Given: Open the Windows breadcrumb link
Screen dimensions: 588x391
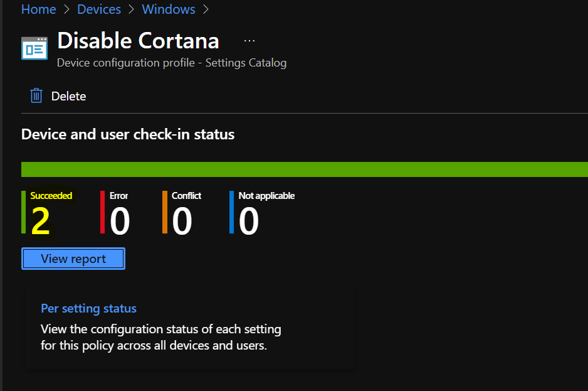Looking at the screenshot, I should coord(169,9).
